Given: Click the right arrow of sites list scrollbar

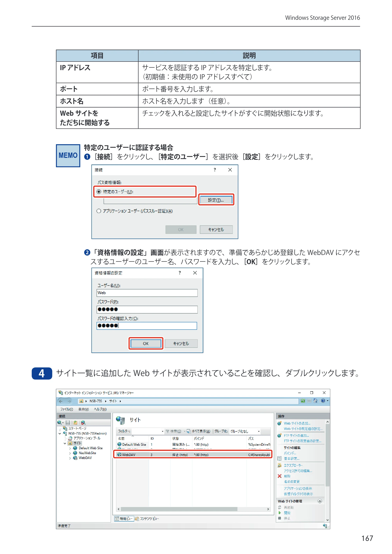Looking at the screenshot, I should coord(268,509).
